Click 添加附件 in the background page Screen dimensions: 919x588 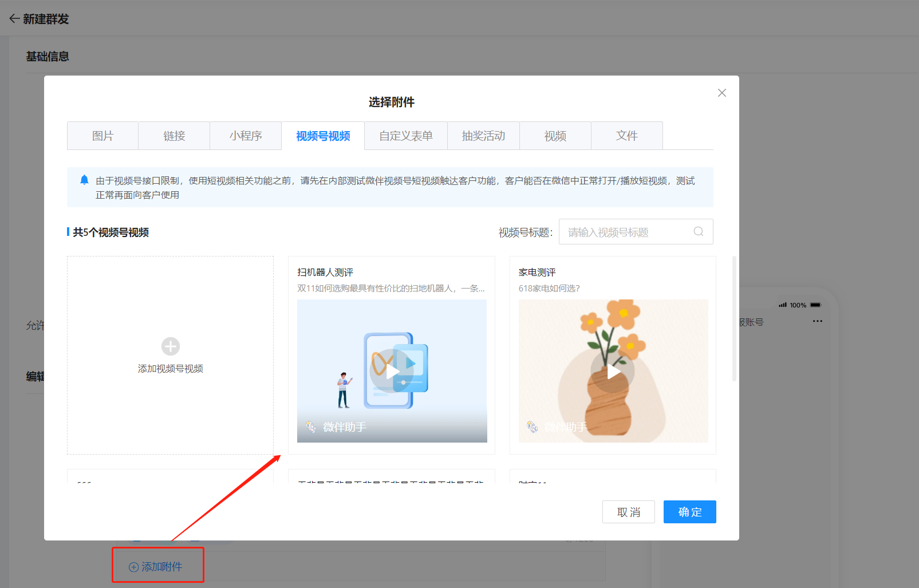(156, 566)
